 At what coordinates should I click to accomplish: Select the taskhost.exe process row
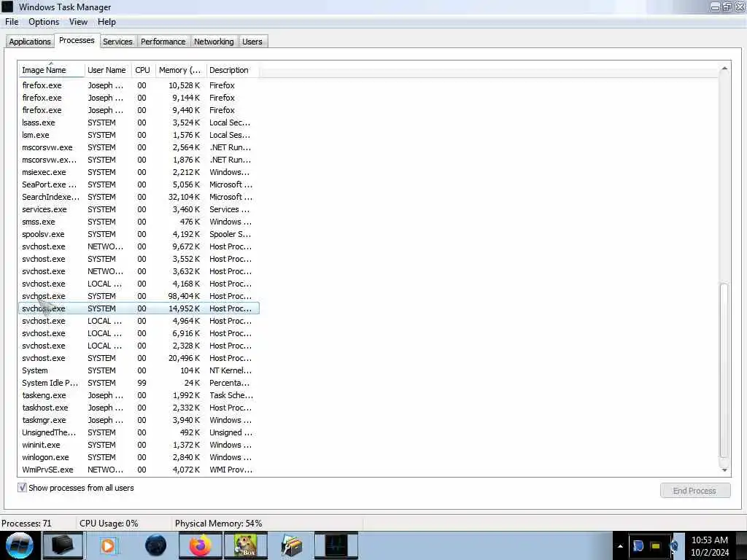[x=139, y=407]
